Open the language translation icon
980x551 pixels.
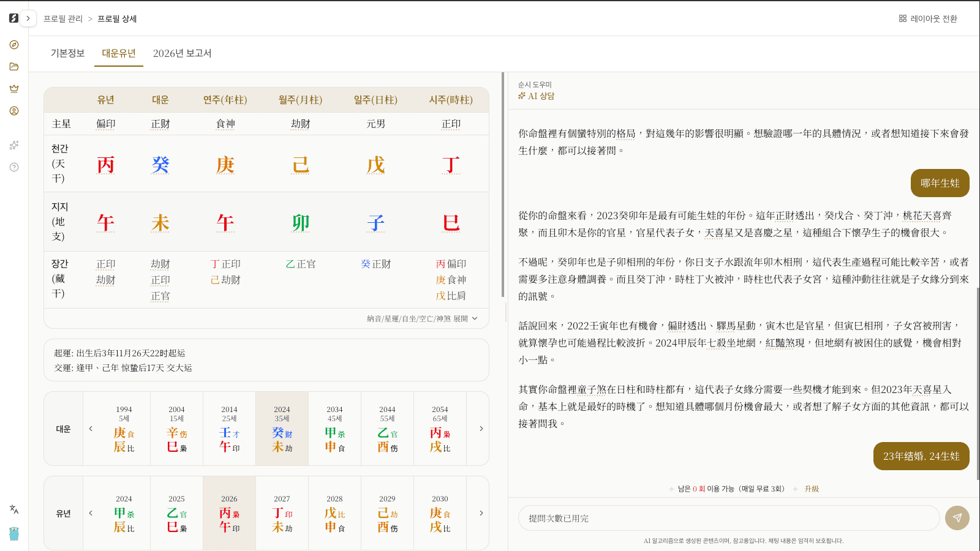14,509
